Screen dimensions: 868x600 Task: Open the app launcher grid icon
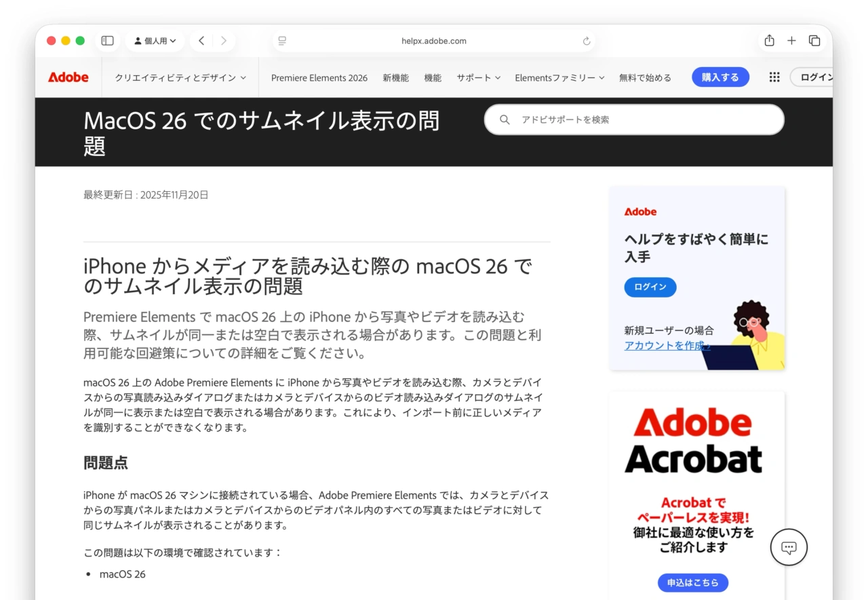coord(774,77)
